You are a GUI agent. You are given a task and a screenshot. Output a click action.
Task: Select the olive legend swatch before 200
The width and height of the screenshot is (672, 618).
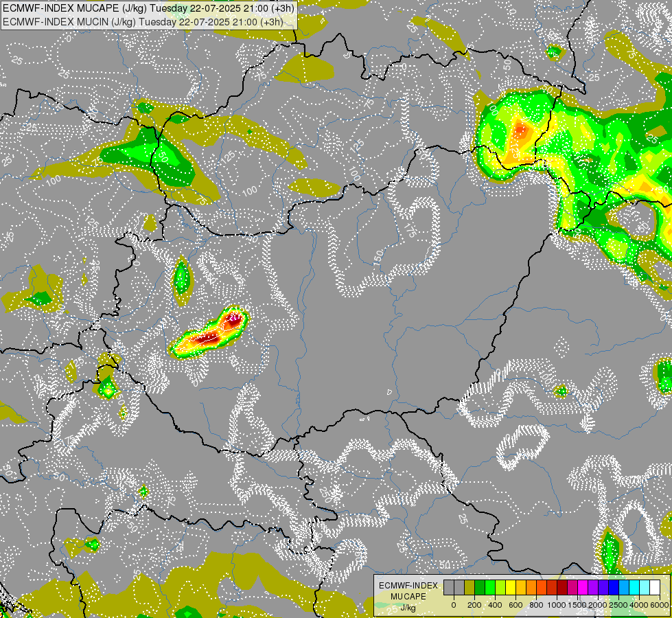[x=470, y=588]
